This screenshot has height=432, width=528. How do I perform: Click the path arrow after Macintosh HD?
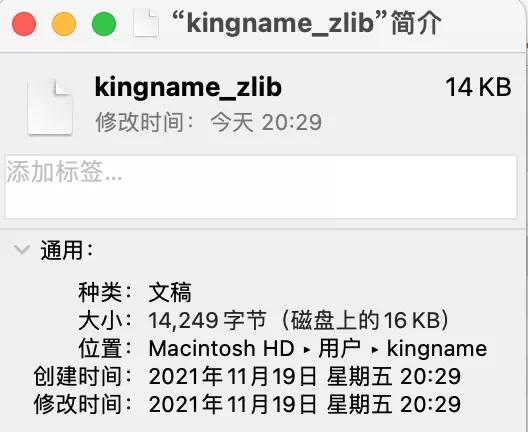[x=306, y=350]
